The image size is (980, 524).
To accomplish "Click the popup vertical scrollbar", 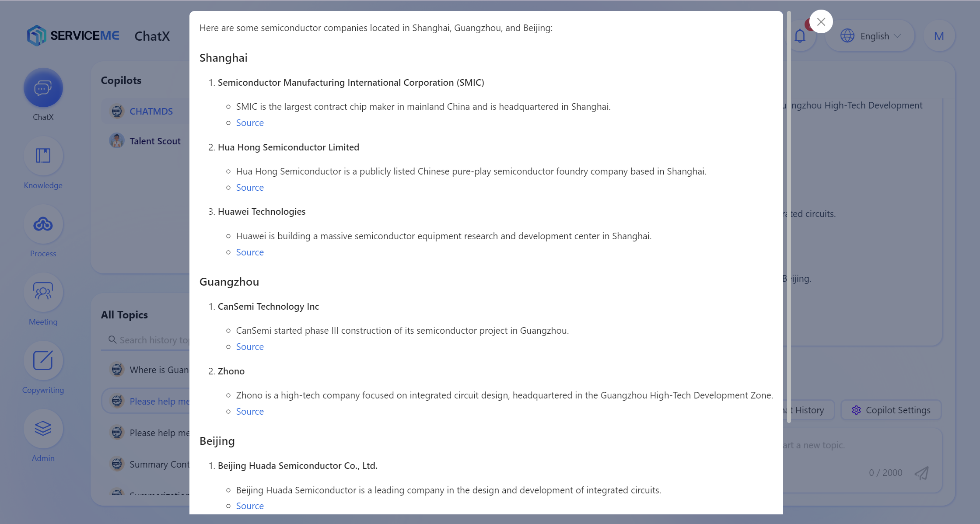I will click(789, 217).
